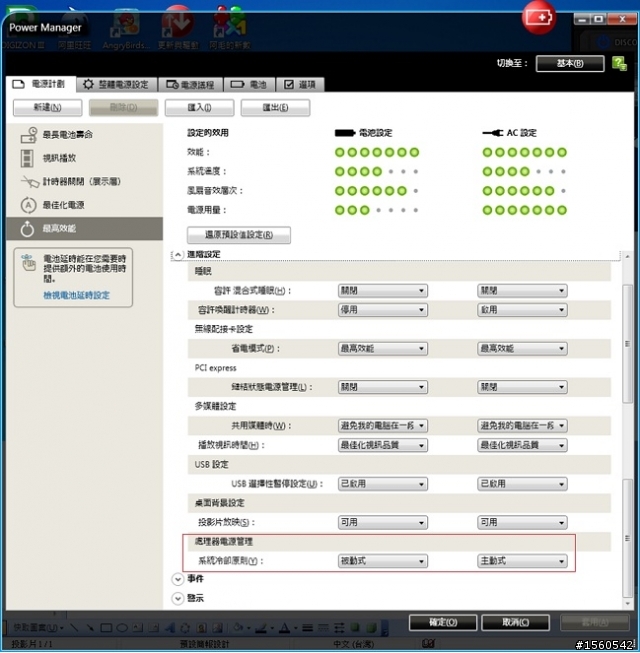Click font color A icon in PowerPoint toolbar
This screenshot has height=653, width=640.
tap(284, 627)
